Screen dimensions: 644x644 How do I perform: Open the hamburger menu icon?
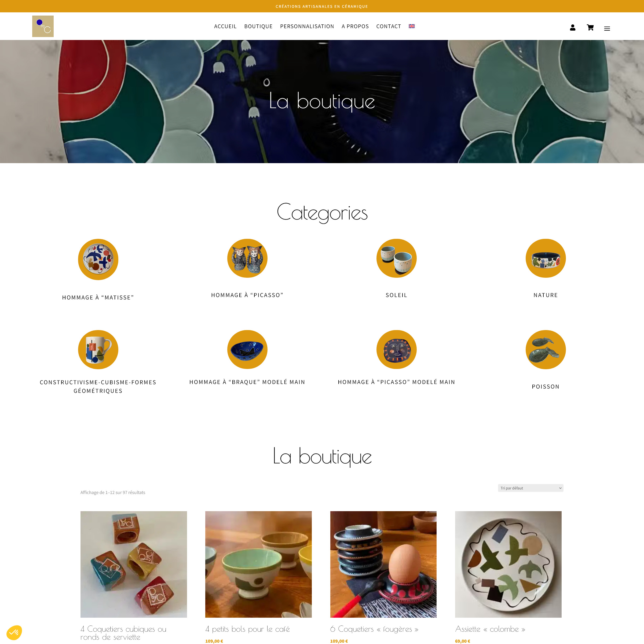[607, 29]
